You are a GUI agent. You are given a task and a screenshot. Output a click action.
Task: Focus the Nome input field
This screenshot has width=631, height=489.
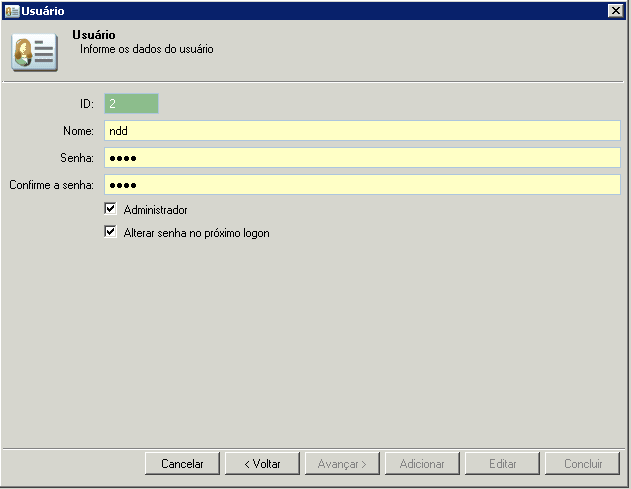point(362,131)
